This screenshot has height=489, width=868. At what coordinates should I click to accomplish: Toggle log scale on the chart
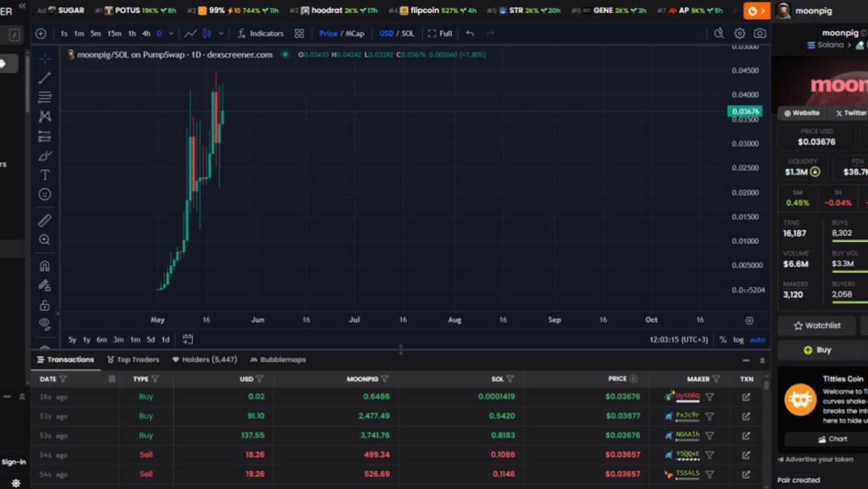[738, 340]
